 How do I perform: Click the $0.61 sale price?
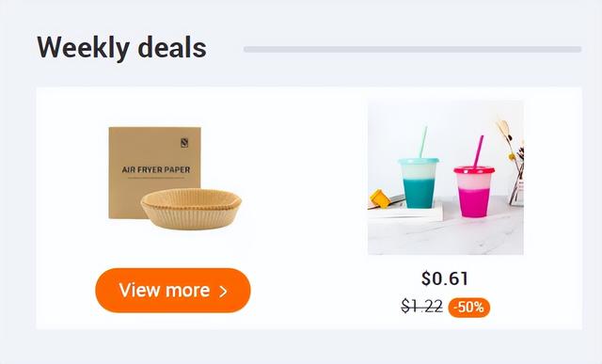445,278
